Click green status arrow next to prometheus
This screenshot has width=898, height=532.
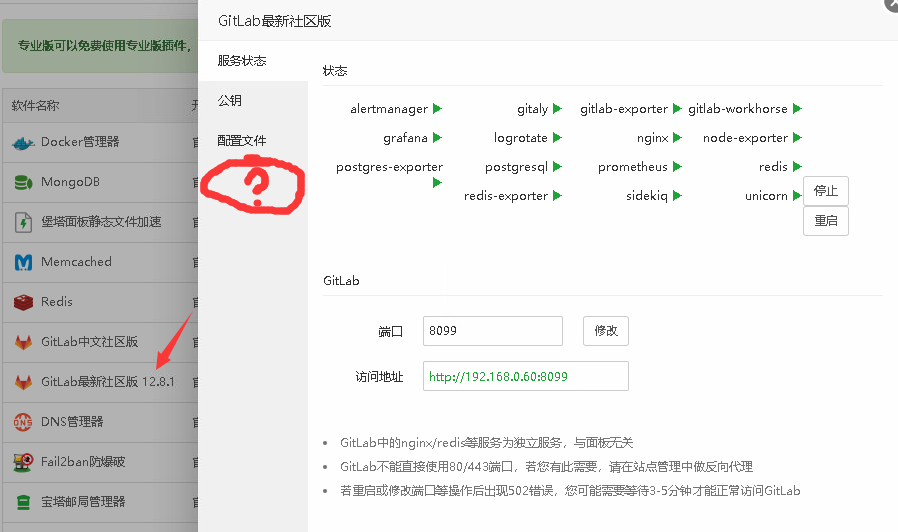677,167
